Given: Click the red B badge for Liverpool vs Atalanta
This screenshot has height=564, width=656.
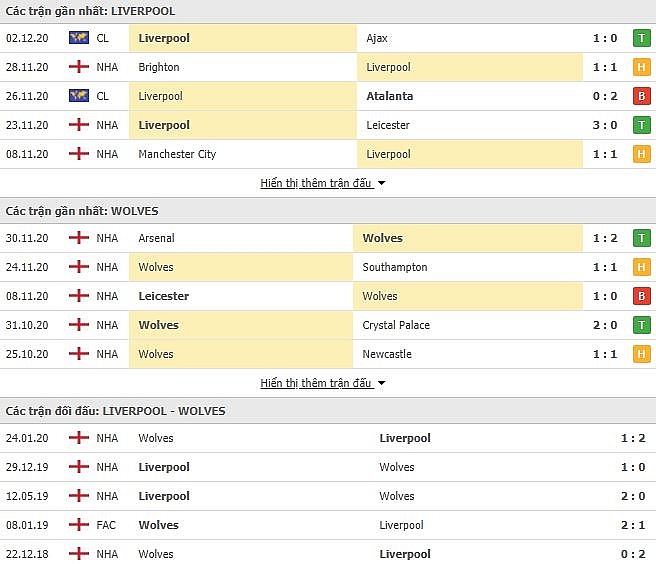Looking at the screenshot, I should (x=641, y=96).
